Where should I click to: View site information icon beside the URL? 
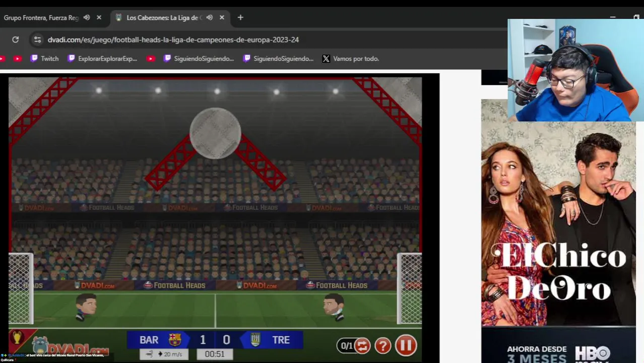click(x=37, y=39)
